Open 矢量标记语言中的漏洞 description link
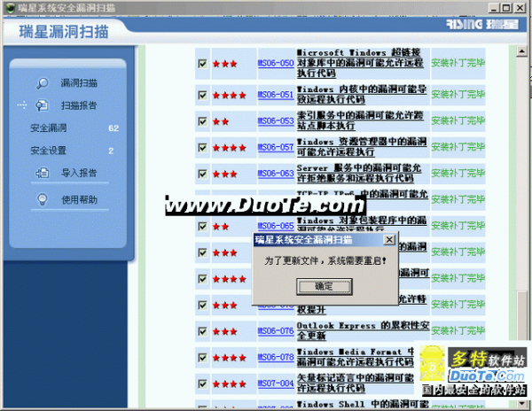The width and height of the screenshot is (532, 411). [x=356, y=384]
